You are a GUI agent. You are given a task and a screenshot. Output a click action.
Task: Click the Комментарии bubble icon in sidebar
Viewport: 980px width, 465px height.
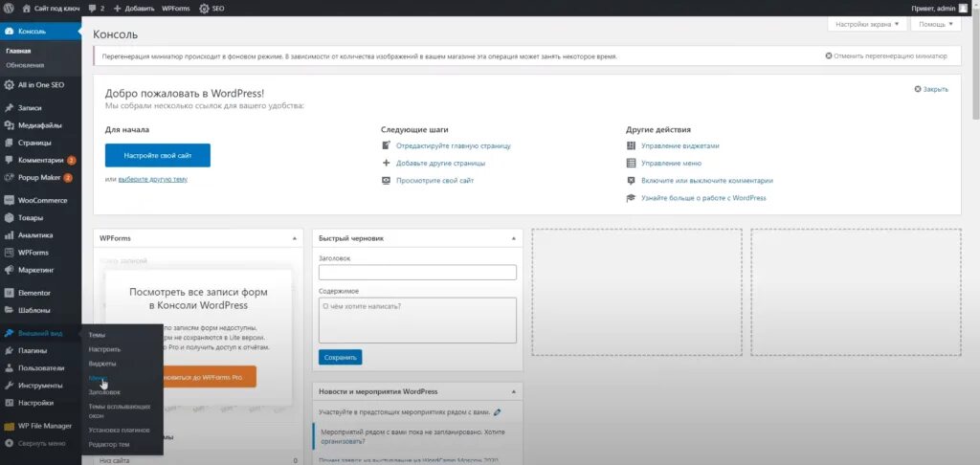(x=10, y=160)
